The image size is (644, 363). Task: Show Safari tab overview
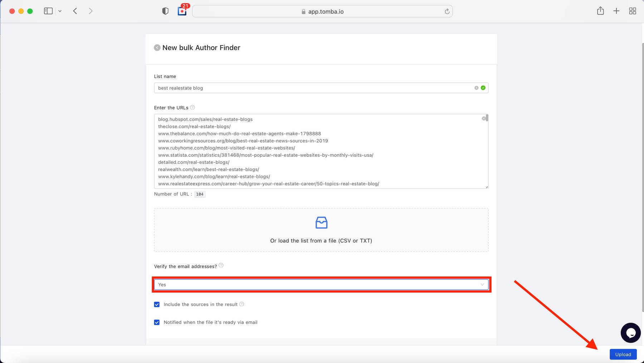point(633,11)
